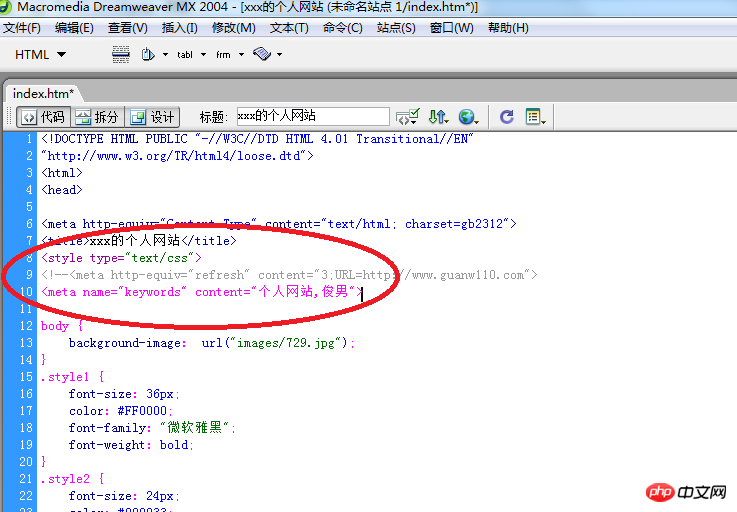Click the tabl tables insert item

click(x=185, y=55)
